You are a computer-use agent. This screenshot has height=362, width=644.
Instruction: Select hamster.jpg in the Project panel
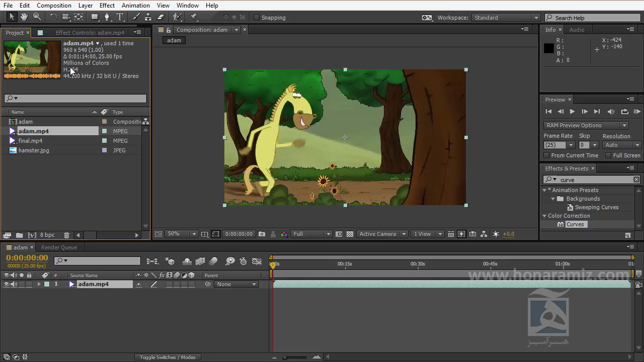34,150
